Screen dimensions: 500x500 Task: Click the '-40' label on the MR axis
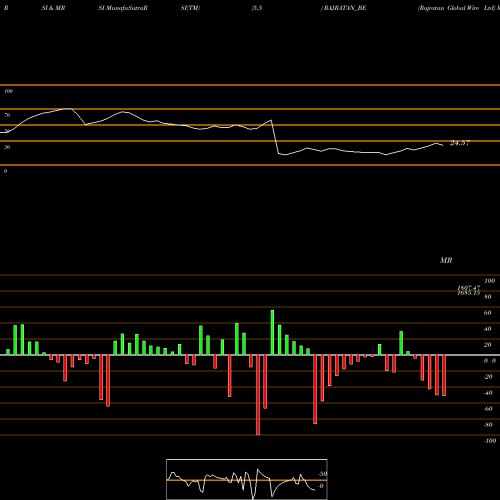click(x=488, y=393)
